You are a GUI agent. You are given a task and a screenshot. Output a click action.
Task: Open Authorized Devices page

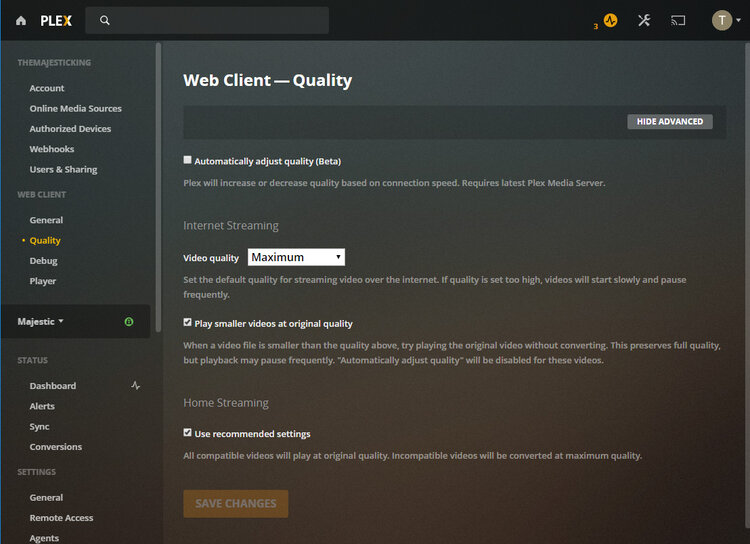(70, 129)
